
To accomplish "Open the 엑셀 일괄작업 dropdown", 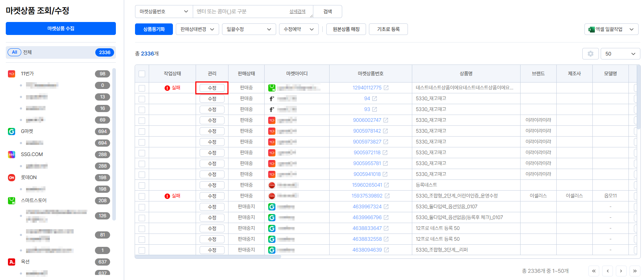I will click(x=612, y=29).
